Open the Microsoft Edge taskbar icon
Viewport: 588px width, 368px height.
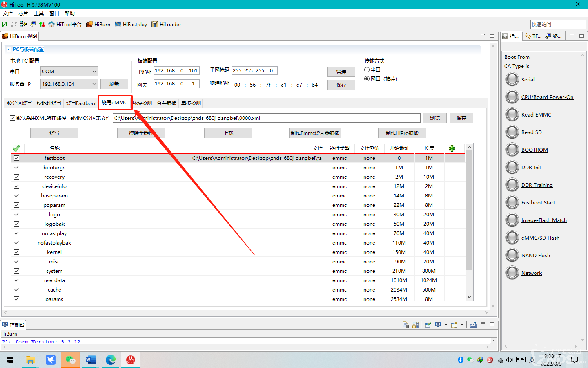[x=110, y=360]
